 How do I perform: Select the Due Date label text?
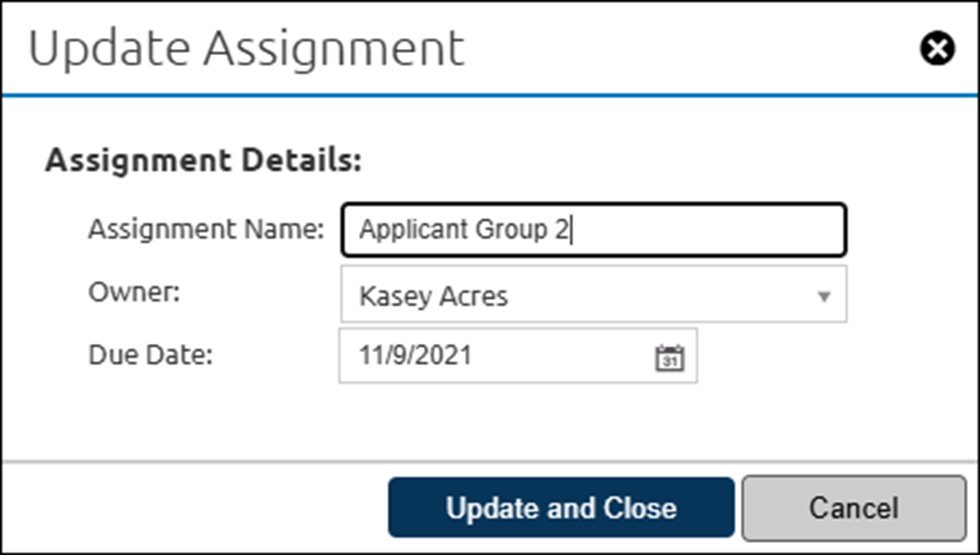point(151,355)
